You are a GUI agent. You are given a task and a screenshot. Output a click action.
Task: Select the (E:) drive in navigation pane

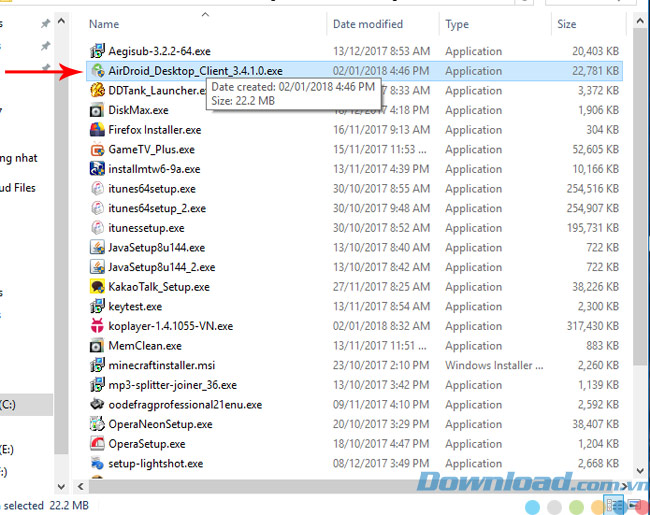(x=7, y=449)
